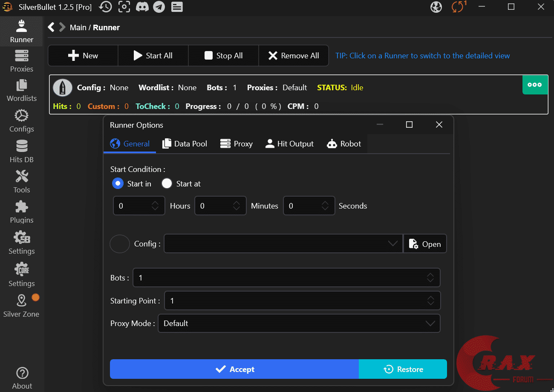Screen dimensions: 554x392
Task: Open the Tools section
Action: pyautogui.click(x=21, y=182)
